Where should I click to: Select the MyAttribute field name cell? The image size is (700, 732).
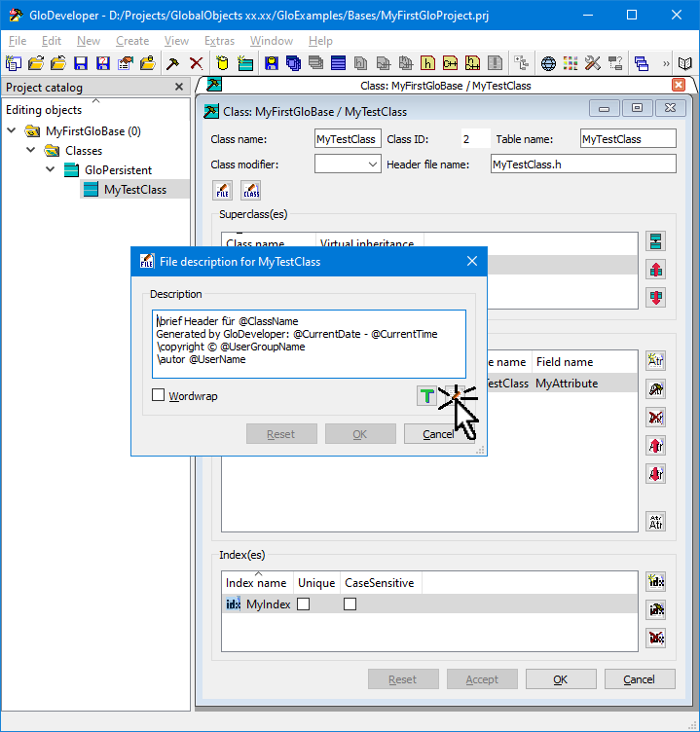pyautogui.click(x=567, y=384)
